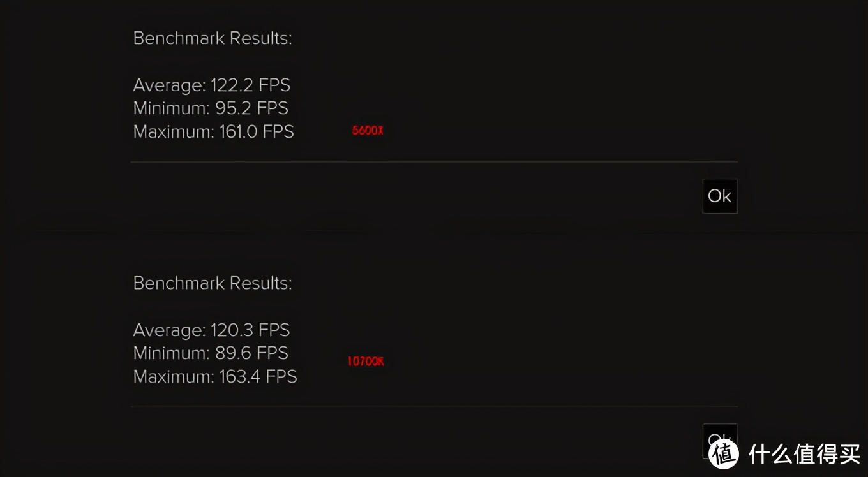Select the 89.6 FPS value

[251, 353]
